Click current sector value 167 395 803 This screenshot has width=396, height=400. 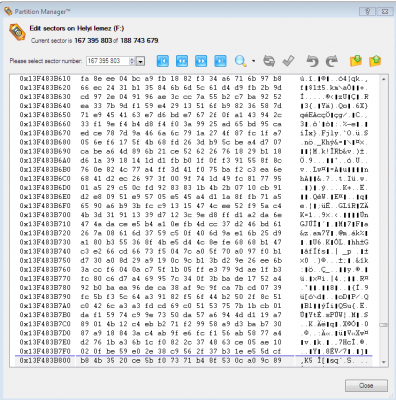click(x=93, y=41)
